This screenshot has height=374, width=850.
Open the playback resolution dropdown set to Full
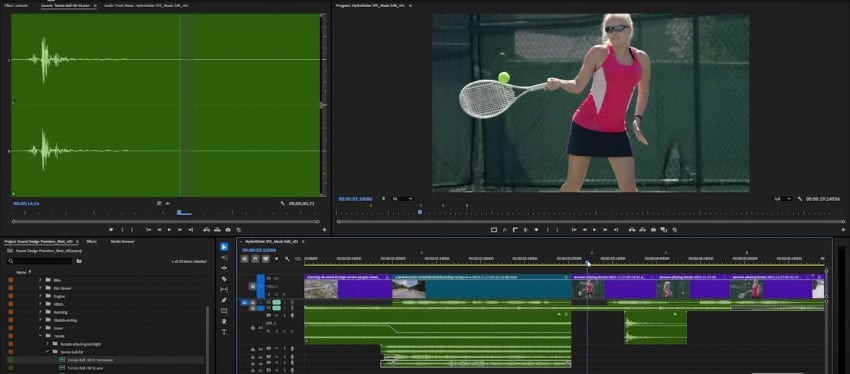783,199
